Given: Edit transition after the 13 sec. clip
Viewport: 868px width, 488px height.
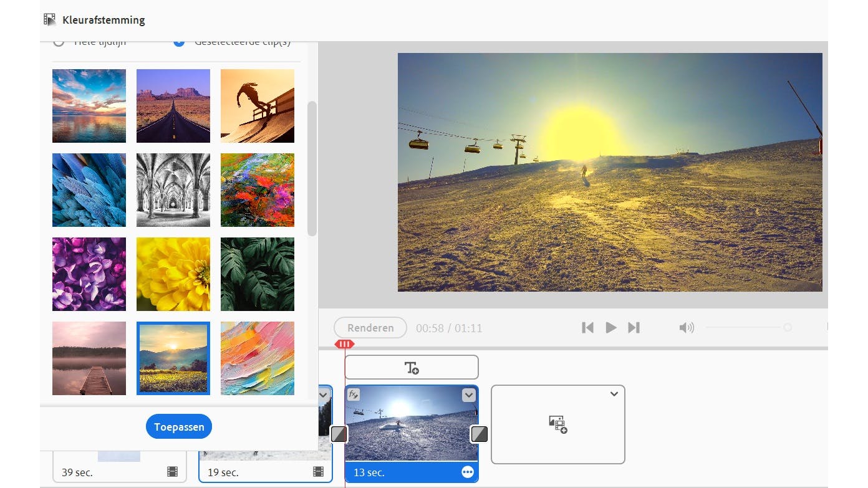Looking at the screenshot, I should click(x=479, y=434).
